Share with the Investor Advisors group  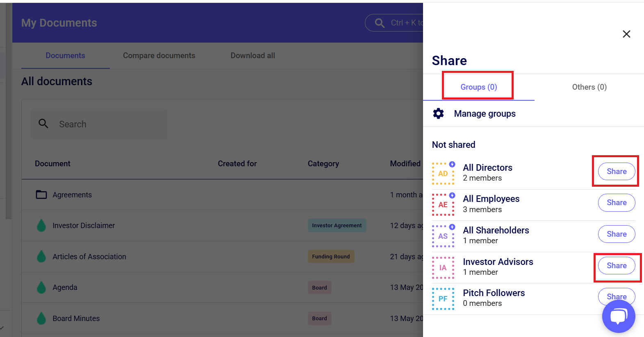(616, 266)
